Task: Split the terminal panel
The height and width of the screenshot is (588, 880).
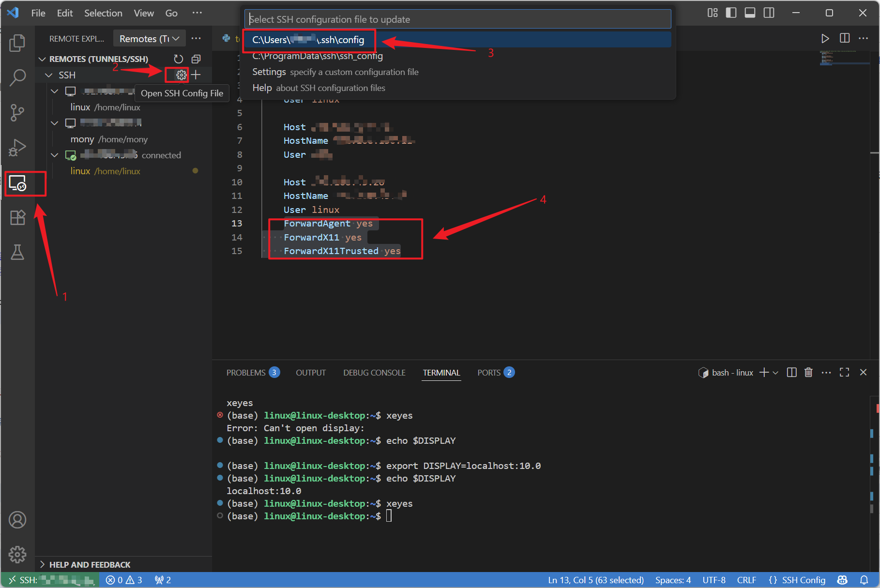Action: point(792,373)
